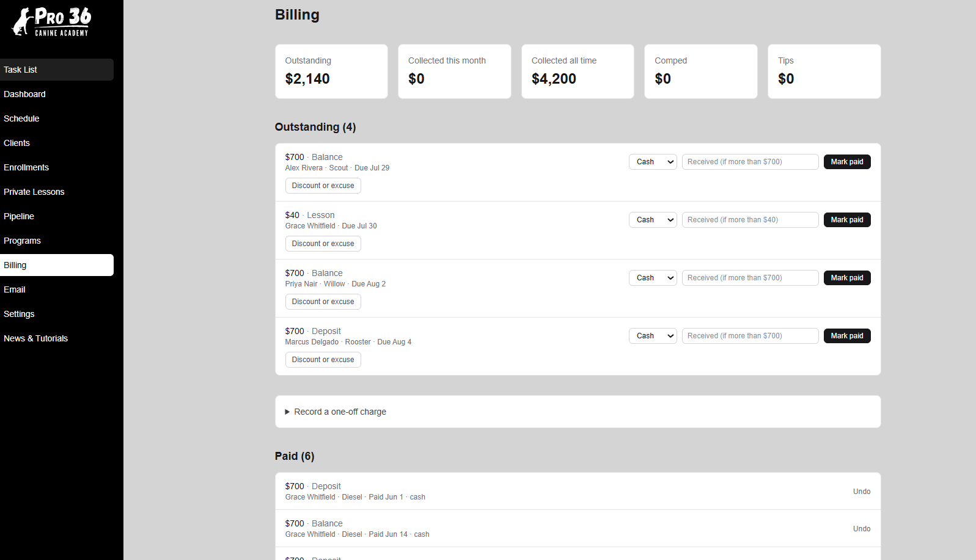Open payment method dropdown for Grace Whitfield's lesson

pyautogui.click(x=653, y=220)
